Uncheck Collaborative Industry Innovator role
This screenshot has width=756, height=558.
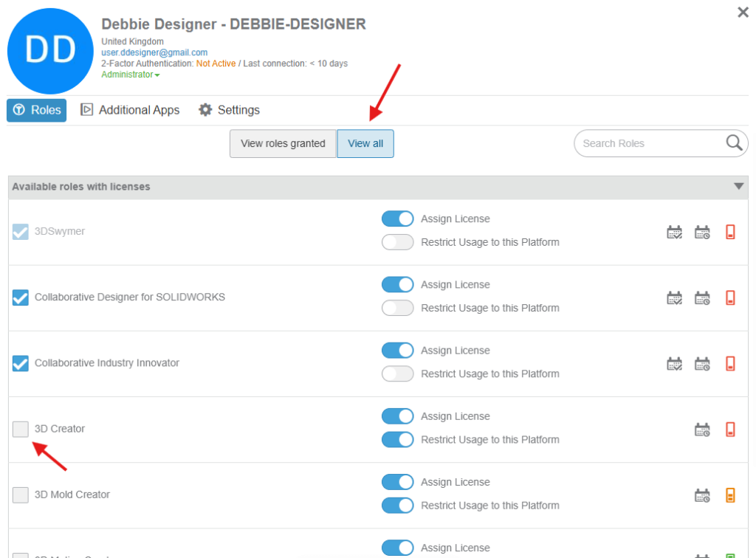click(x=20, y=363)
